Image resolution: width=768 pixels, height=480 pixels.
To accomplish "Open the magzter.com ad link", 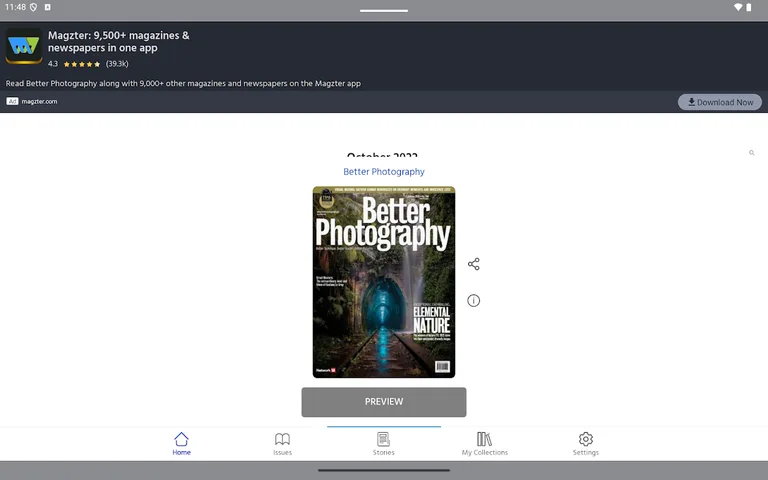I will click(39, 101).
